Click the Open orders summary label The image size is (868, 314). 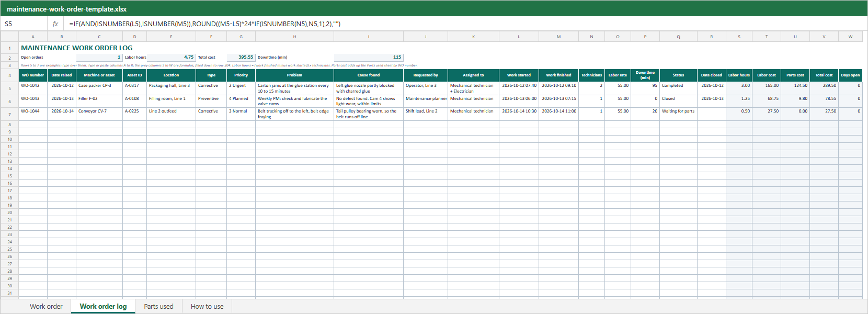(x=32, y=58)
